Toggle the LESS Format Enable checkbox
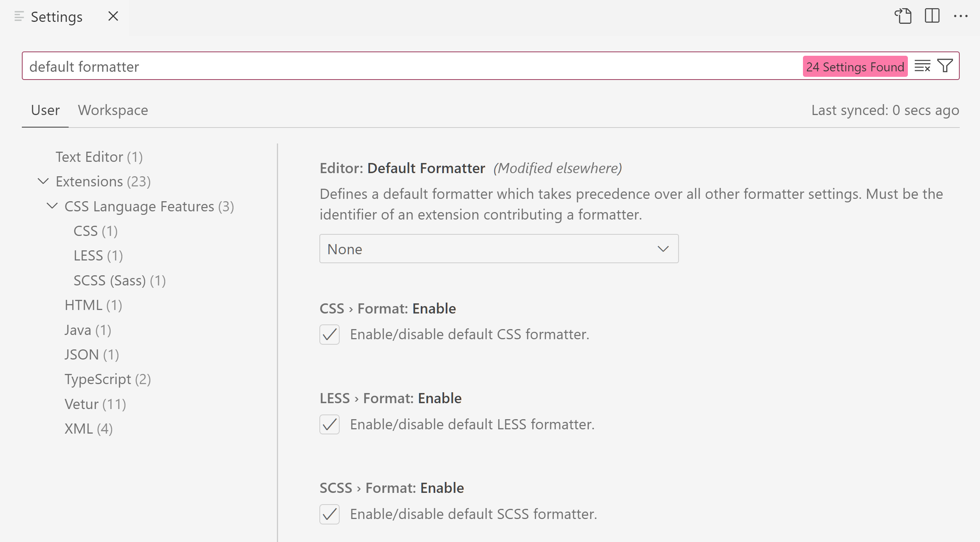Screen dimensions: 980x542 click(x=330, y=424)
